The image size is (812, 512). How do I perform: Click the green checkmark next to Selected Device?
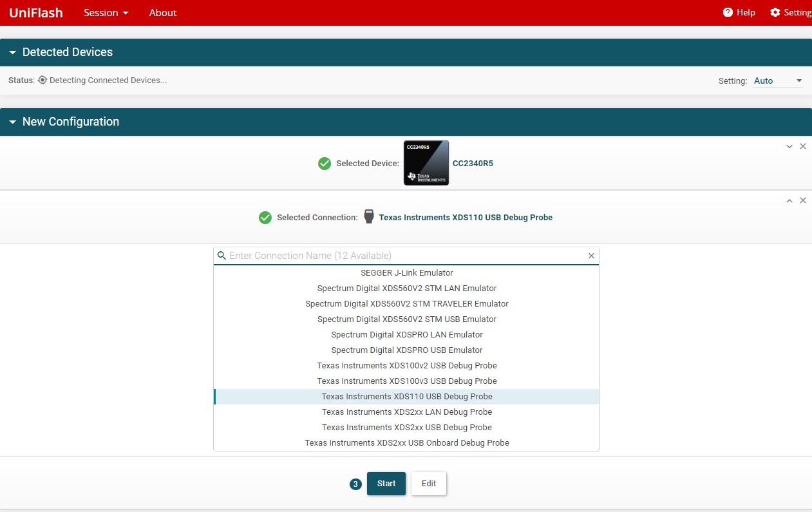[x=325, y=164]
